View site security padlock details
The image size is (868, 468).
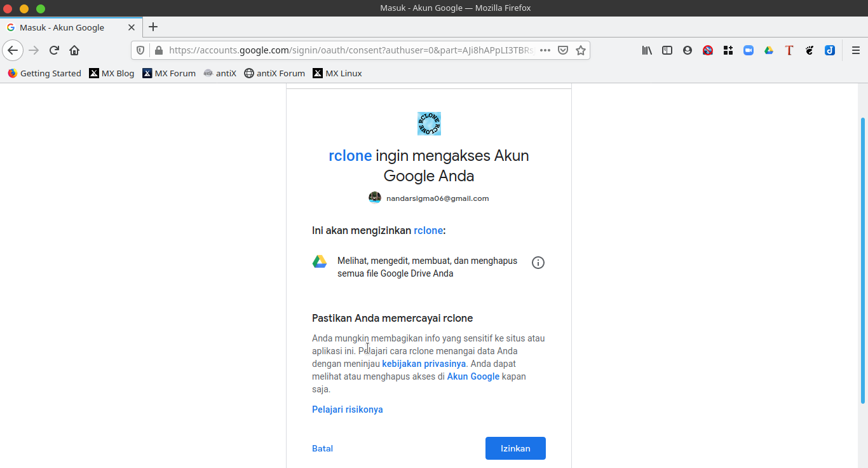click(x=158, y=50)
